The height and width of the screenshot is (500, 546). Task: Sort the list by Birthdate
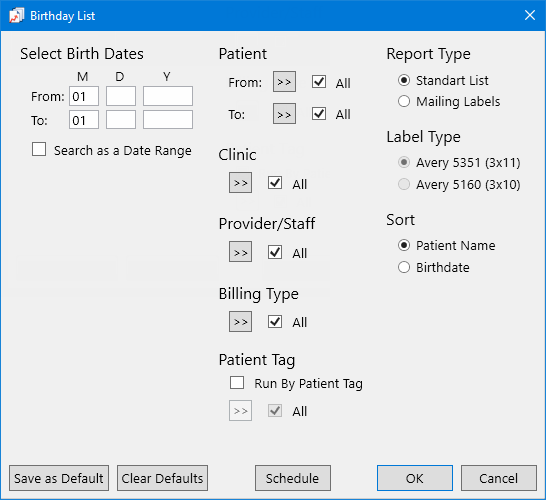(x=404, y=267)
